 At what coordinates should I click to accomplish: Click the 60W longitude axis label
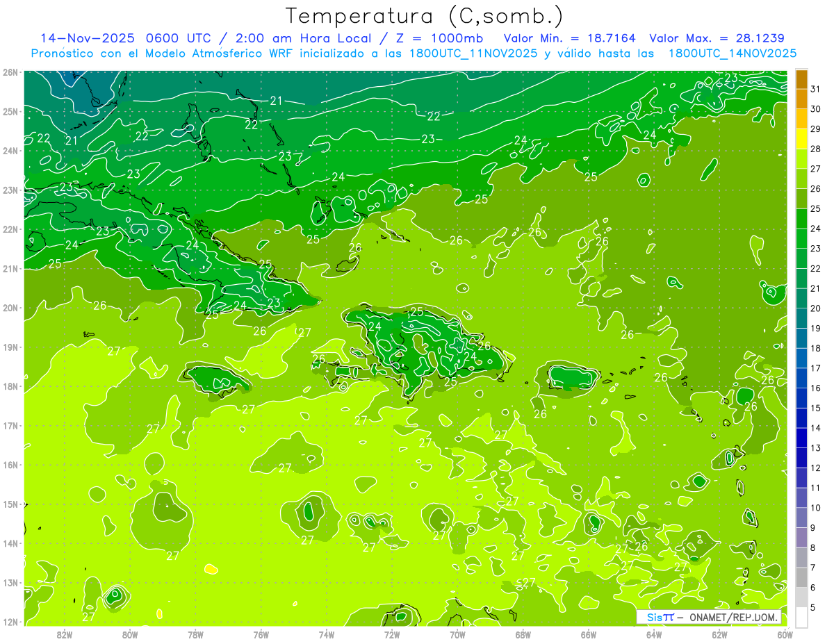pos(785,634)
